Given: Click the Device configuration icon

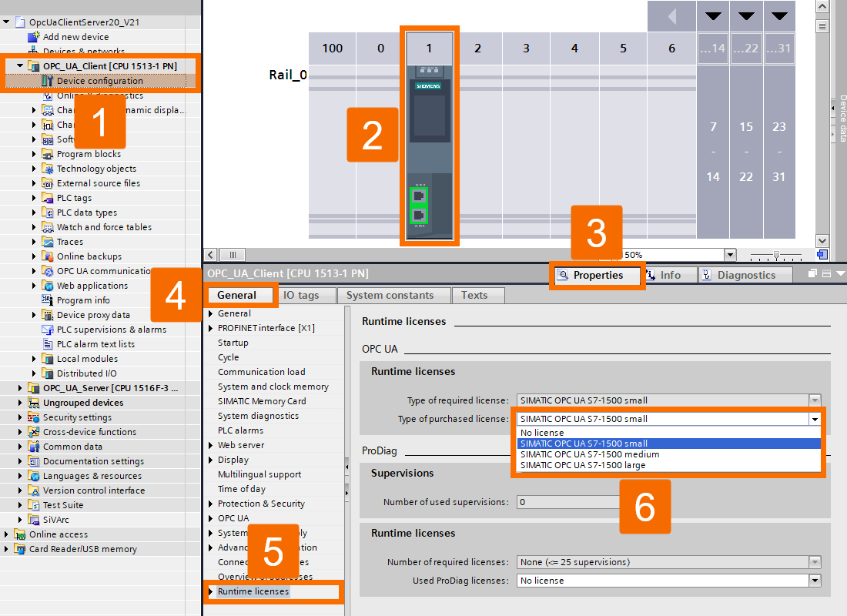Looking at the screenshot, I should pyautogui.click(x=48, y=81).
